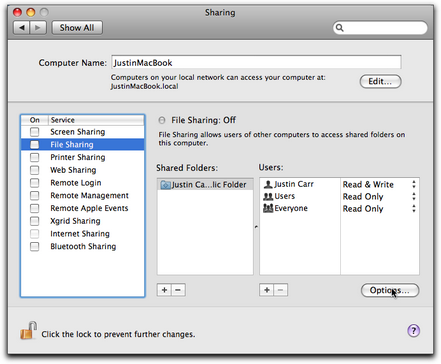441x364 pixels.
Task: Add a shared folder with plus button
Action: tap(164, 290)
